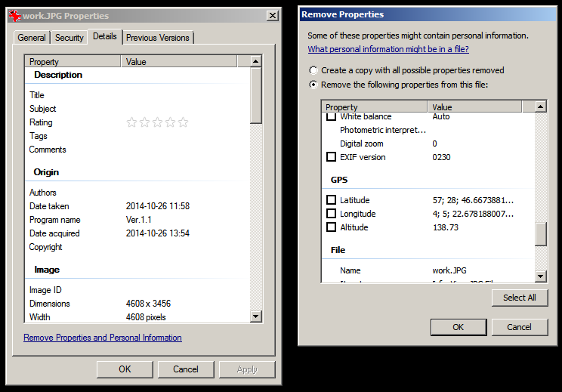This screenshot has width=562, height=392.
Task: Open the General tab
Action: [x=32, y=38]
